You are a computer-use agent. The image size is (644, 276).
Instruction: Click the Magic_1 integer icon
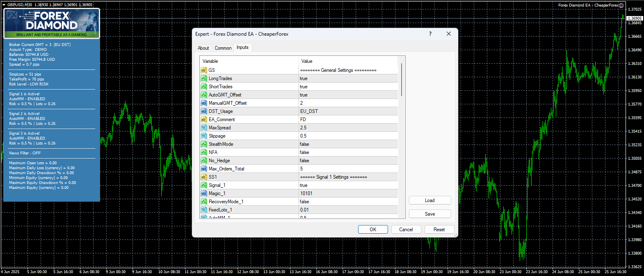pyautogui.click(x=203, y=193)
